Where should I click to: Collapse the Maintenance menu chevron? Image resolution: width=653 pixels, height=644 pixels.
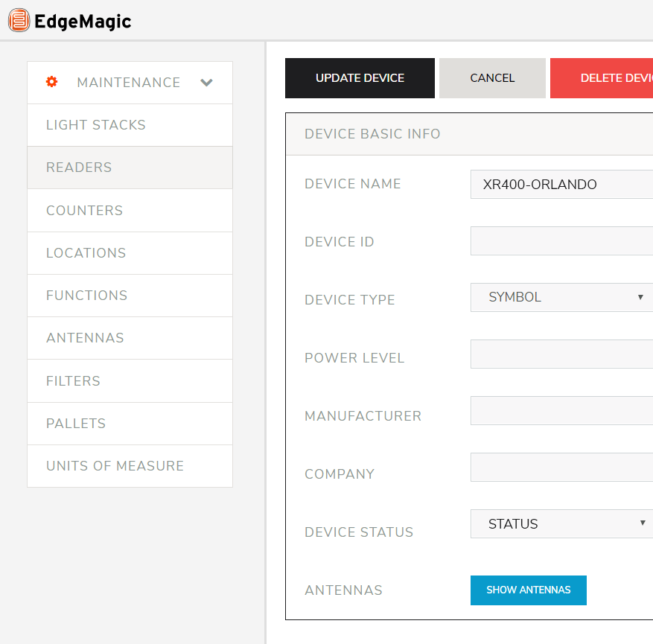206,83
